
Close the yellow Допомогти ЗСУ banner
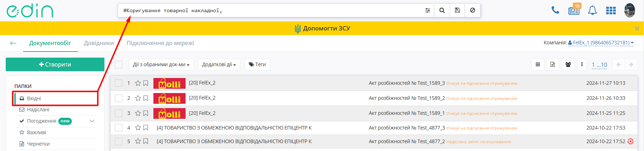point(637,28)
